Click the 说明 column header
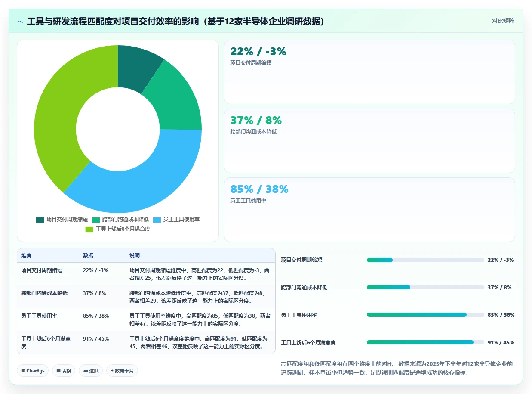Screen dimensions: 532x394 point(135,256)
